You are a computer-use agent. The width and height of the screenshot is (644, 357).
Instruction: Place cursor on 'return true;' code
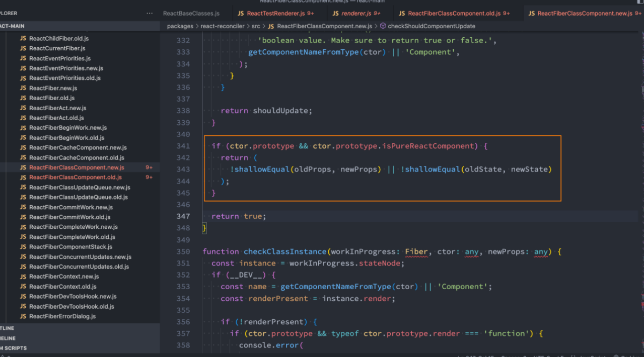[239, 216]
